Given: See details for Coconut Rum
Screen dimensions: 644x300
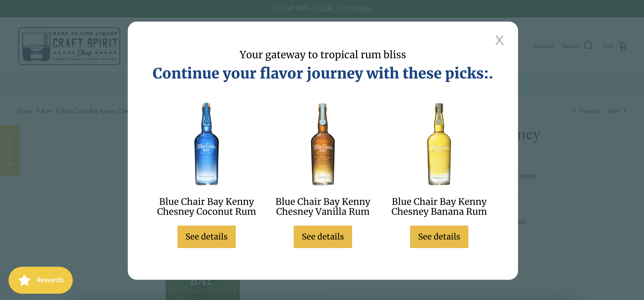Looking at the screenshot, I should [x=207, y=237].
